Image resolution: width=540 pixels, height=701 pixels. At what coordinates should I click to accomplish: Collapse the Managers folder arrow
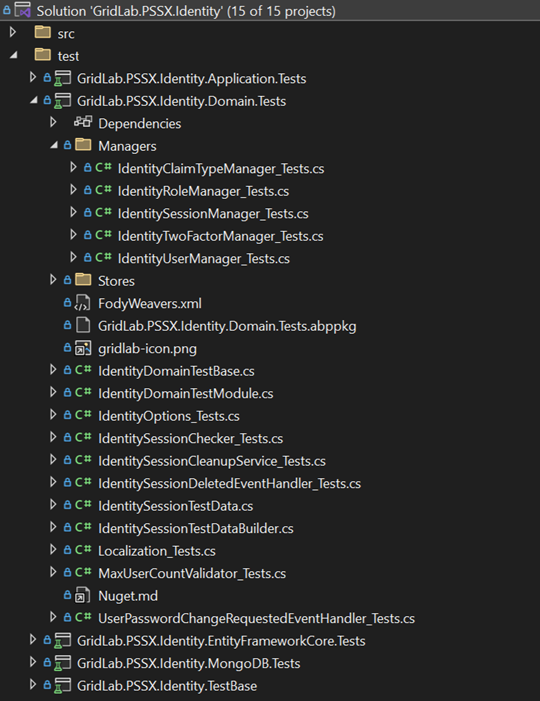54,145
